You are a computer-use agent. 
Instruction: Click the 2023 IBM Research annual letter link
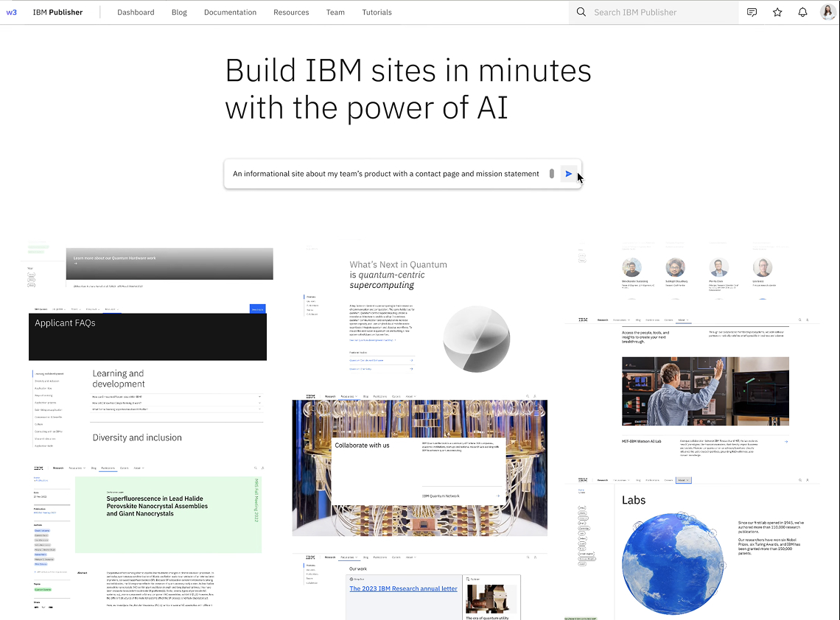click(x=403, y=588)
